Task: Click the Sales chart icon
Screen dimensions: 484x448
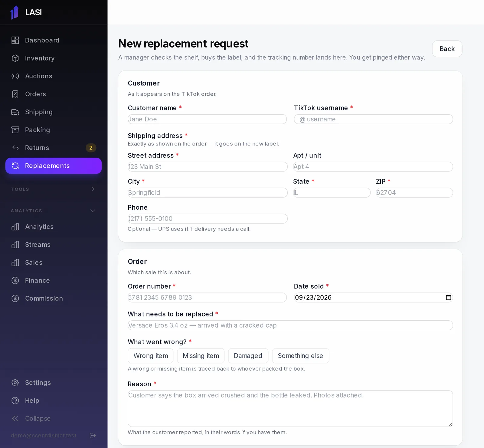Action: [x=15, y=263]
